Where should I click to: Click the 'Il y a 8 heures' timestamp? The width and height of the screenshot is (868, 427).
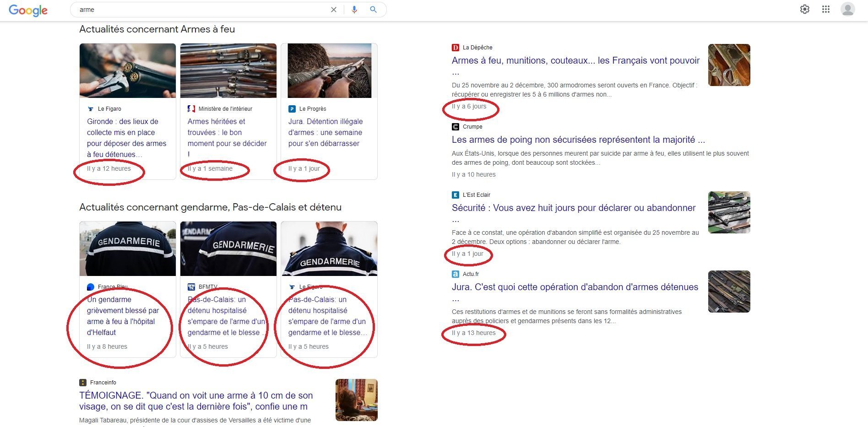pyautogui.click(x=107, y=346)
